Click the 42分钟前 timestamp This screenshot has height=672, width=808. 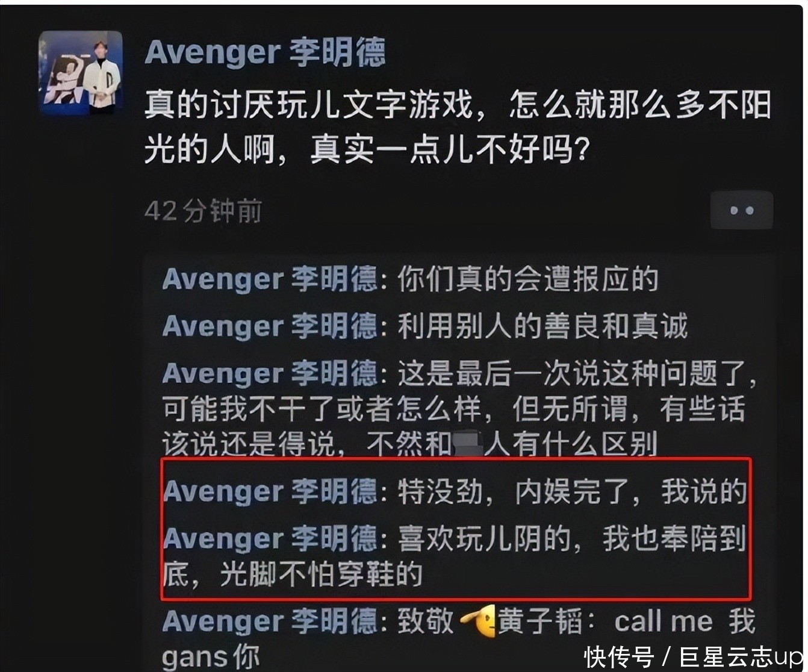(x=203, y=211)
